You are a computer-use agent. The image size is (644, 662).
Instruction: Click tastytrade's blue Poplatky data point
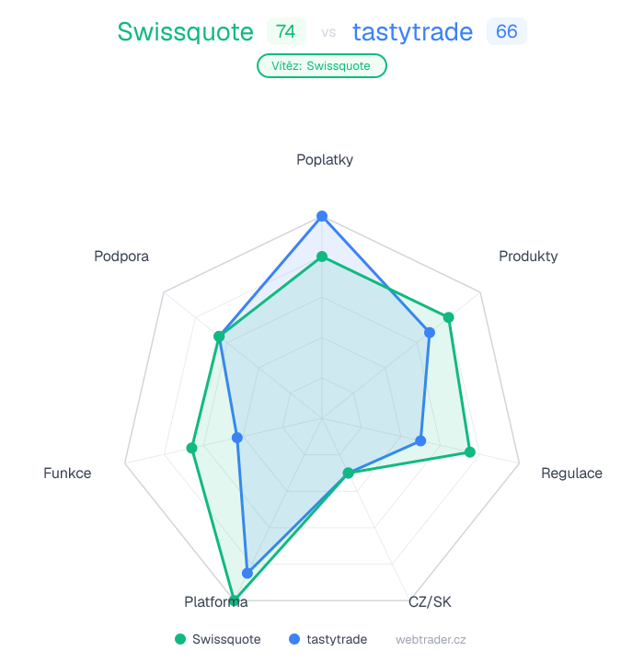point(322,216)
